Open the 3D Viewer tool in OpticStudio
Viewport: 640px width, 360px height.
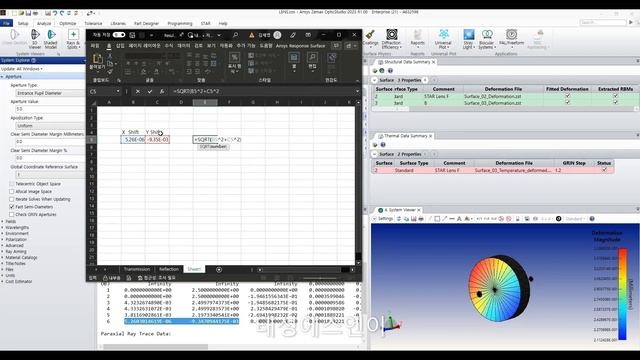35,39
